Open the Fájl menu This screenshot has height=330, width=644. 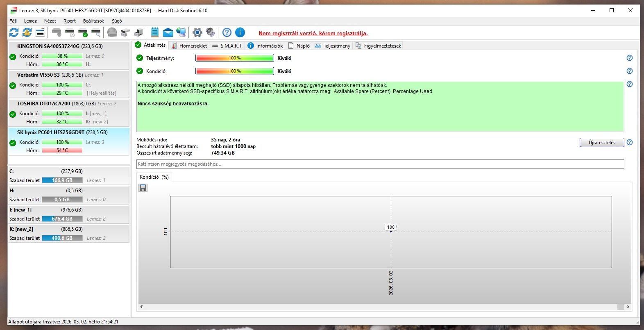click(13, 21)
